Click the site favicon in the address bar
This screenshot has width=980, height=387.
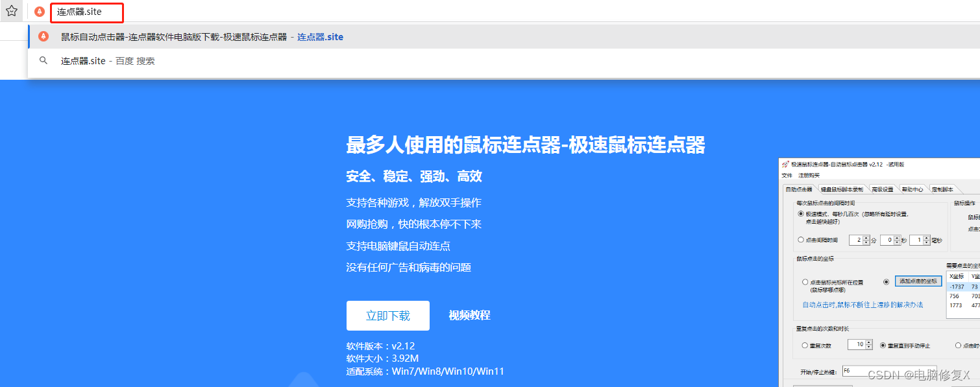pyautogui.click(x=40, y=12)
